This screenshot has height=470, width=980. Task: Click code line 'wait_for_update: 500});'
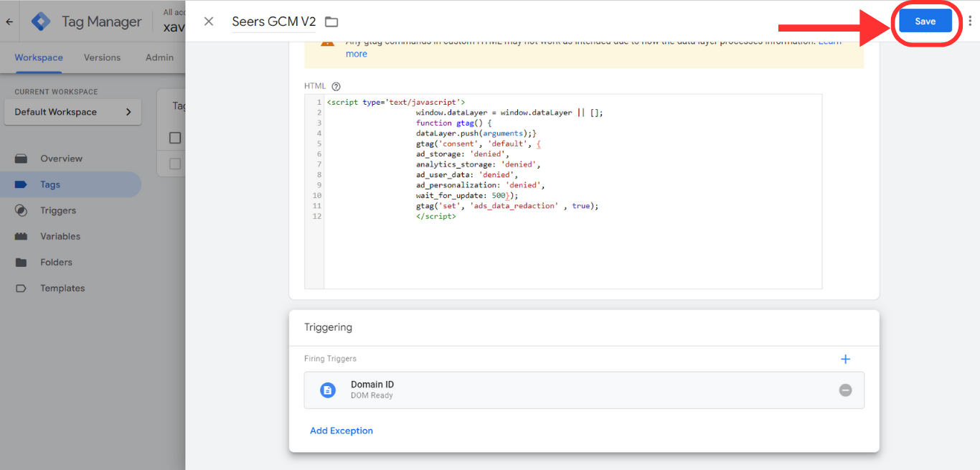coord(467,195)
